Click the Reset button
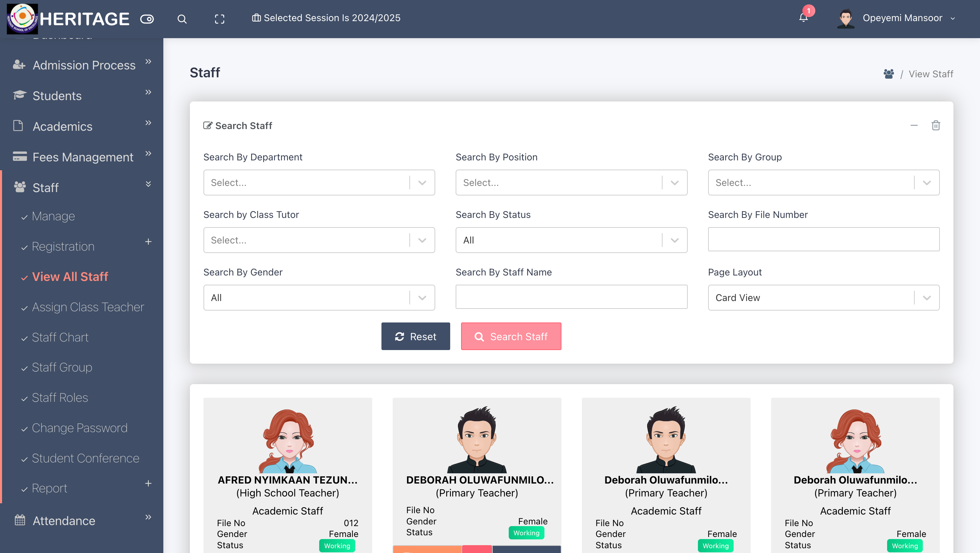The width and height of the screenshot is (980, 553). point(415,336)
